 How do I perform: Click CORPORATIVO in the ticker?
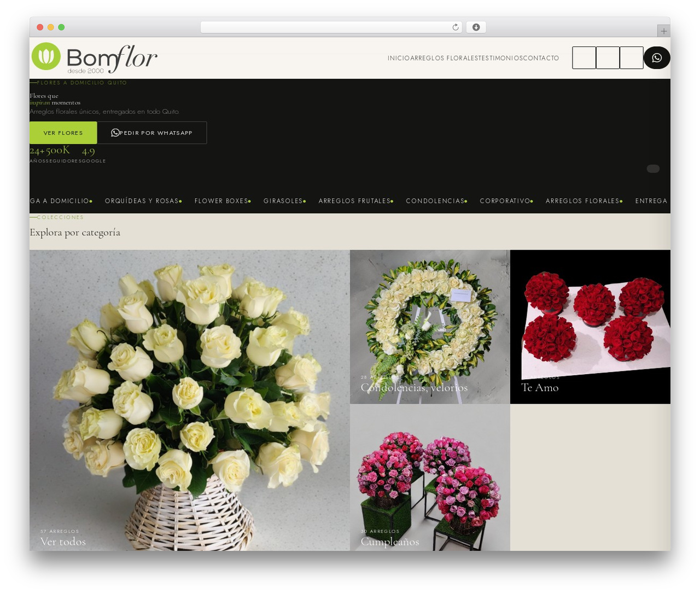[x=505, y=201]
